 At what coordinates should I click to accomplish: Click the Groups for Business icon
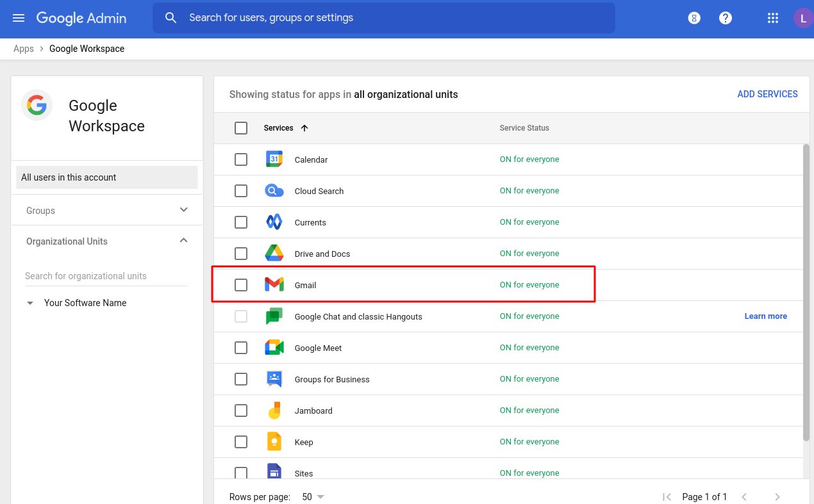click(274, 379)
